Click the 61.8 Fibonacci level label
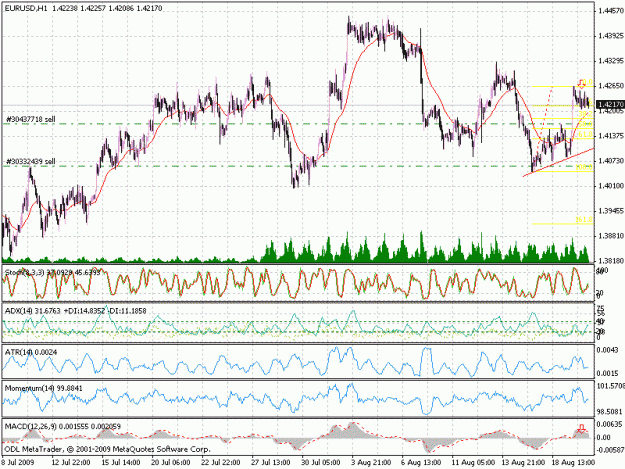 [x=586, y=134]
